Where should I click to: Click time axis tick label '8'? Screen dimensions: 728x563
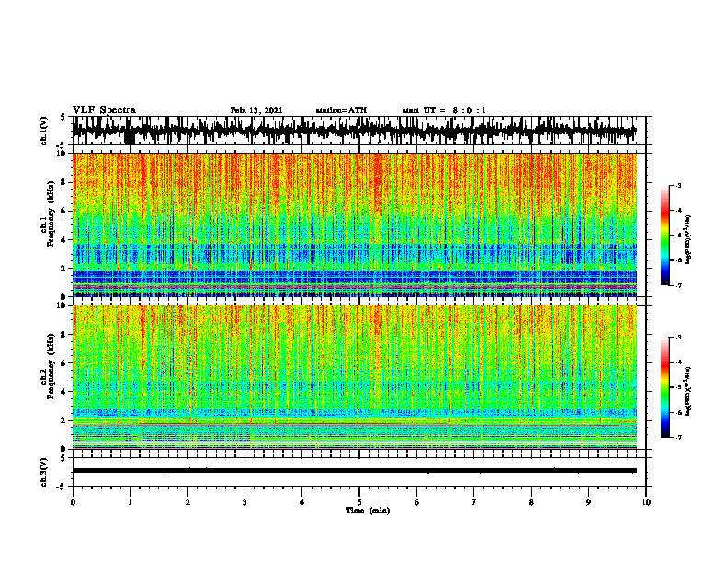pyautogui.click(x=531, y=502)
